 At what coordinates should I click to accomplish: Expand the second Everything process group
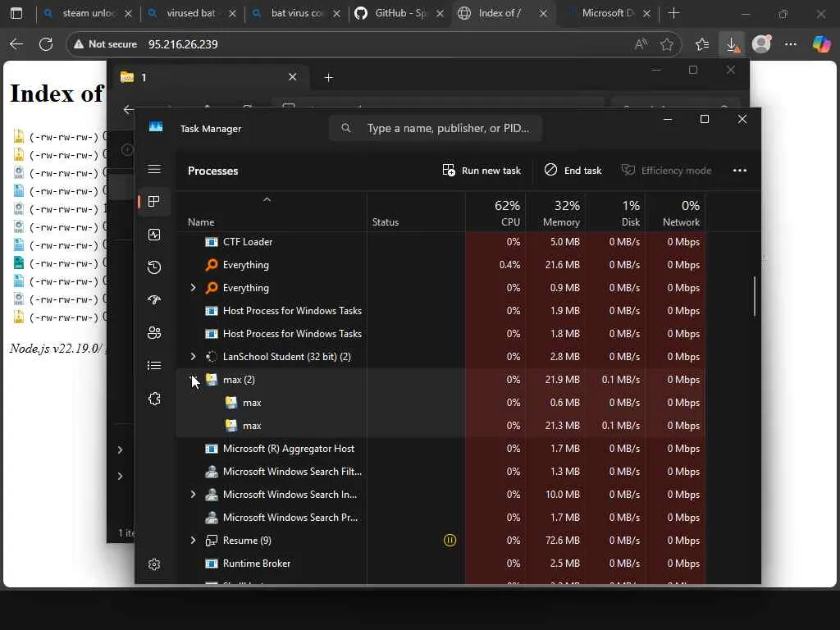[194, 288]
